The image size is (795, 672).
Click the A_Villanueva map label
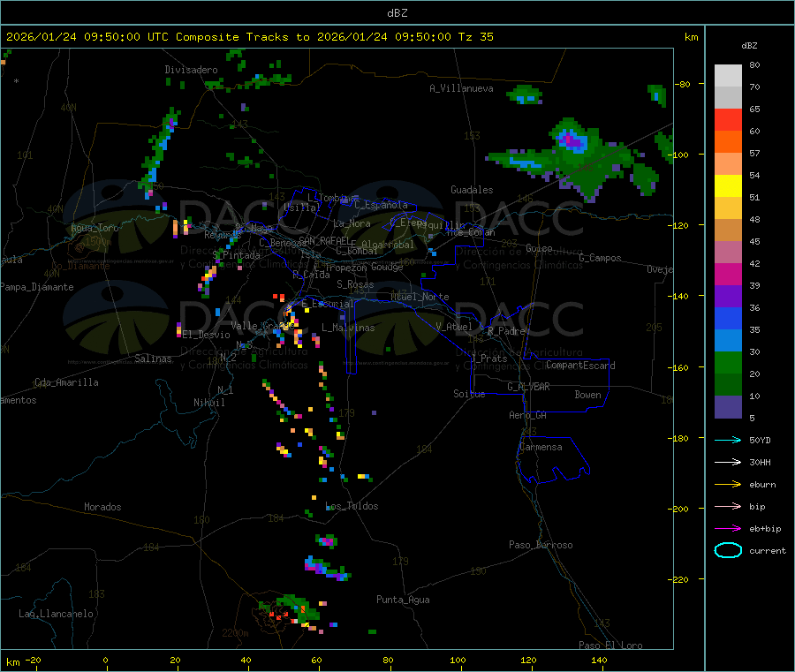[461, 88]
